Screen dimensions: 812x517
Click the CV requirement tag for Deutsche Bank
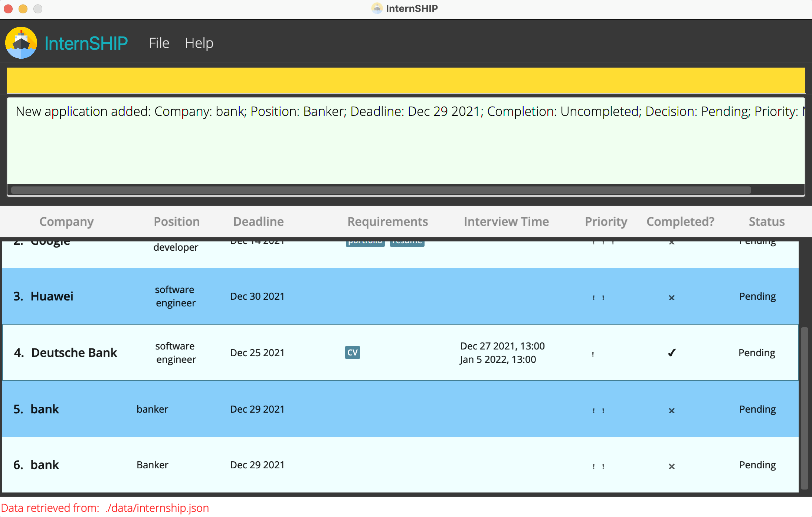point(352,352)
